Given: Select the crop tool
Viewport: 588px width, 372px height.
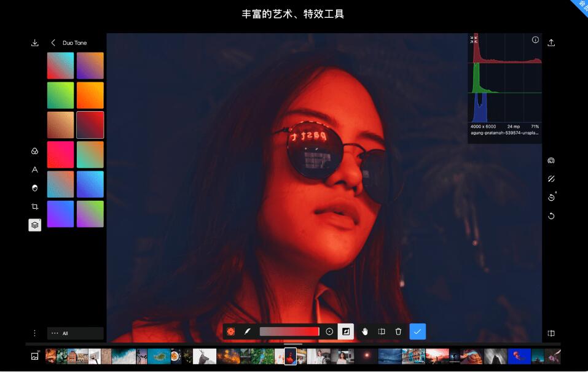Looking at the screenshot, I should (x=34, y=206).
